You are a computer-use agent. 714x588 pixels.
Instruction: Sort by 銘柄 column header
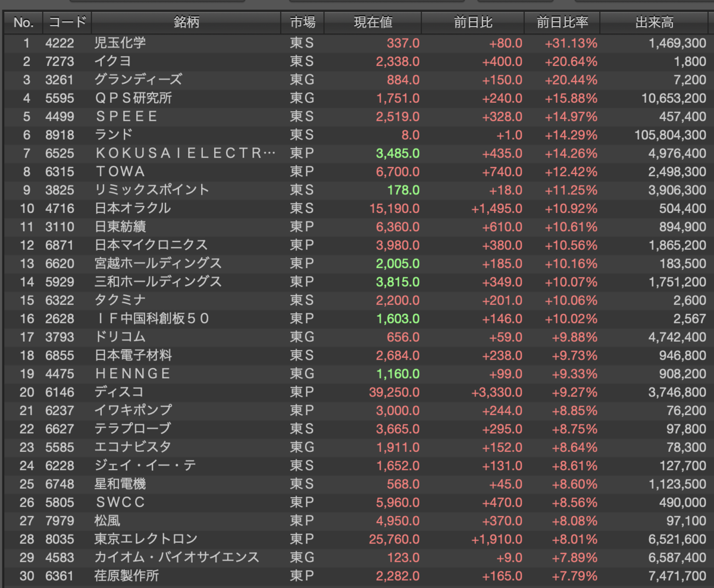[186, 23]
